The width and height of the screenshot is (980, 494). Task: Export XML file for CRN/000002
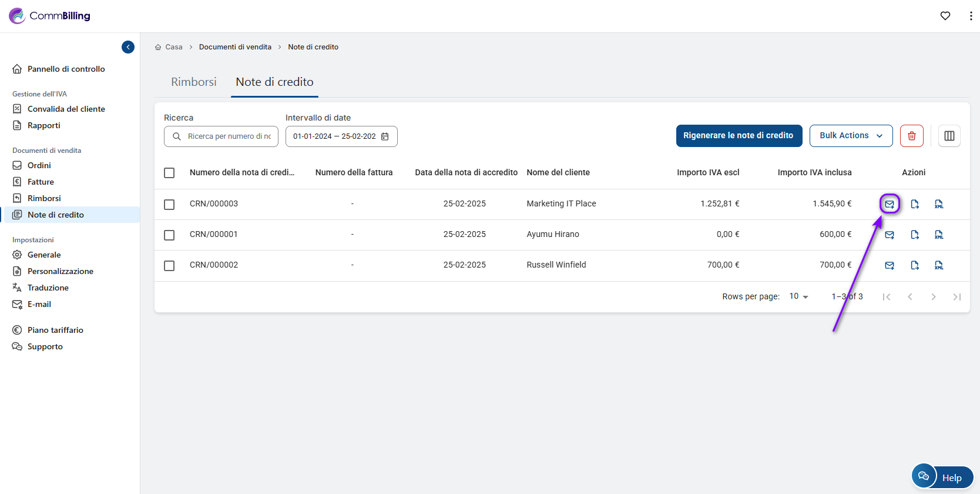coord(939,265)
